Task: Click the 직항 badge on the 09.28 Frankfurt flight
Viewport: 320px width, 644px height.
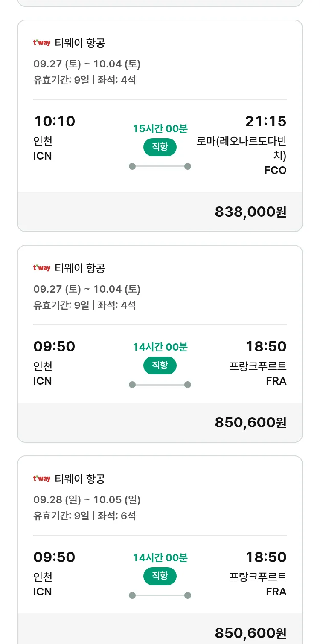Action: tap(160, 576)
